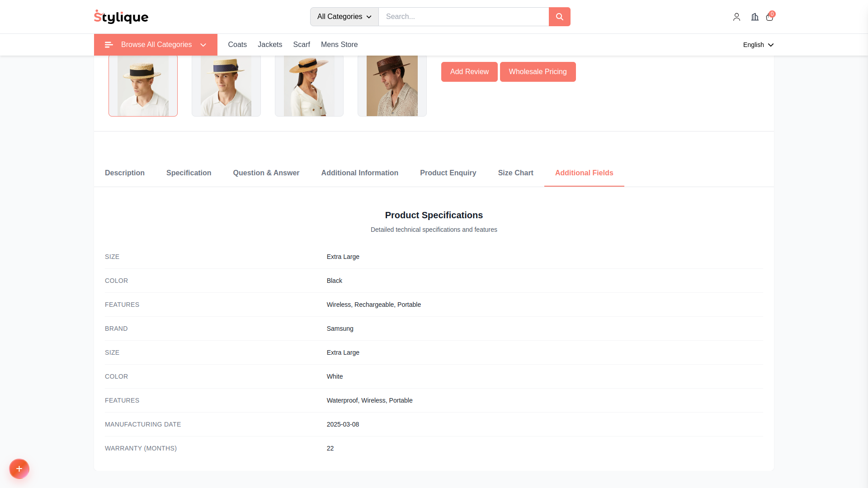Click the warranty value '22'
Screen dimensions: 868x488
(330, 448)
